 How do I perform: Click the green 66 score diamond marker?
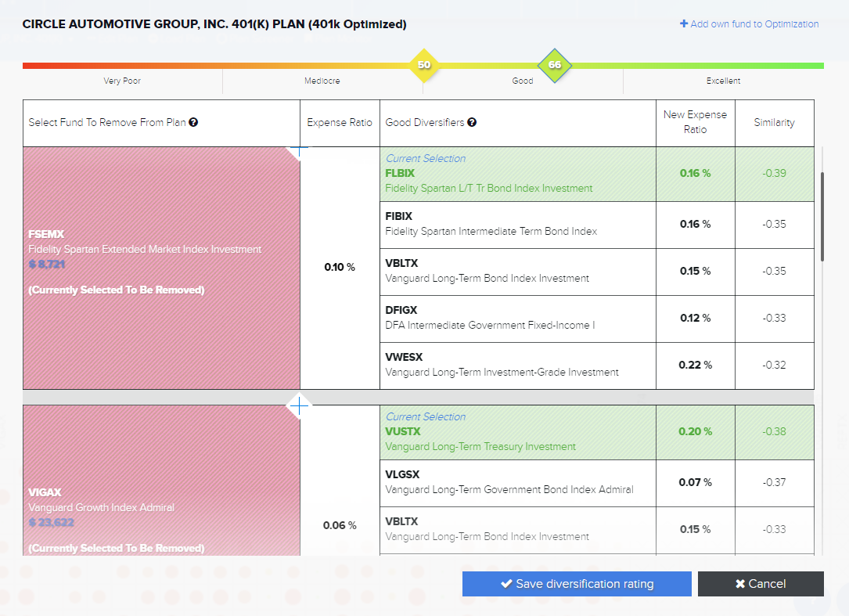point(555,65)
